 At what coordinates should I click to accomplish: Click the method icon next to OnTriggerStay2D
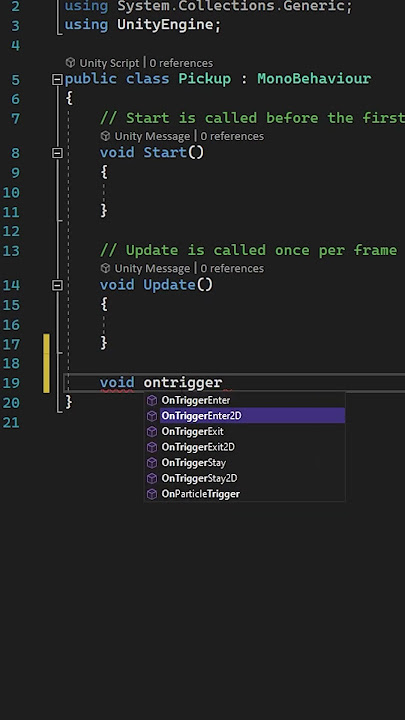152,478
